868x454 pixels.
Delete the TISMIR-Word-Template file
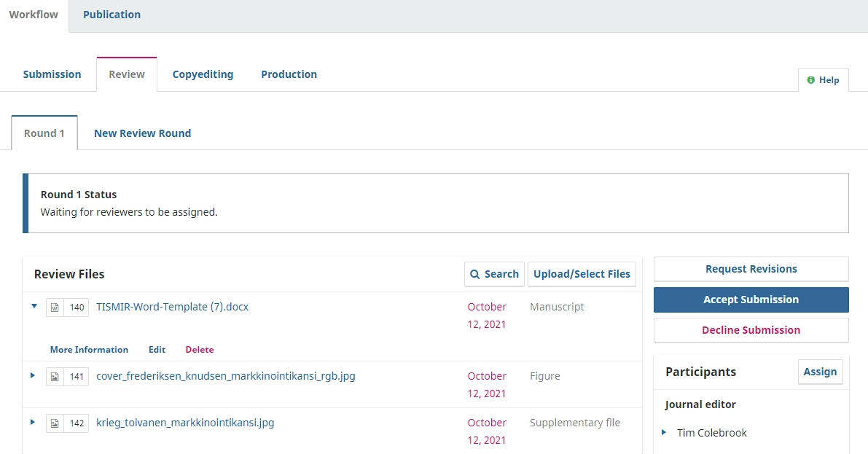[199, 350]
